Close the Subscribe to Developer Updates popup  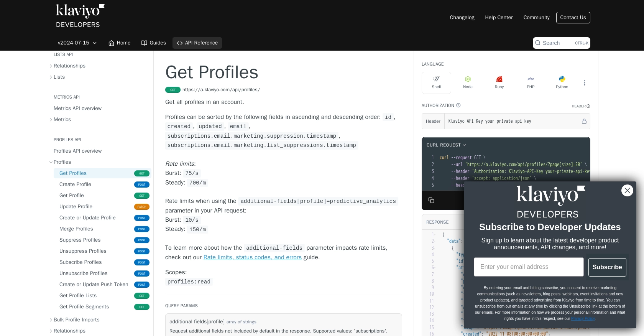[x=627, y=190]
